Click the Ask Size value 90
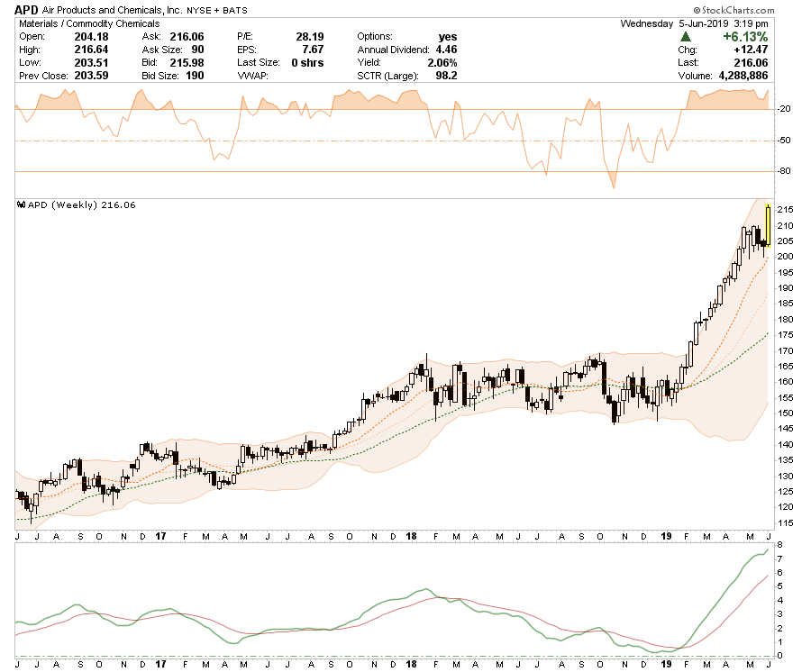 click(x=197, y=50)
